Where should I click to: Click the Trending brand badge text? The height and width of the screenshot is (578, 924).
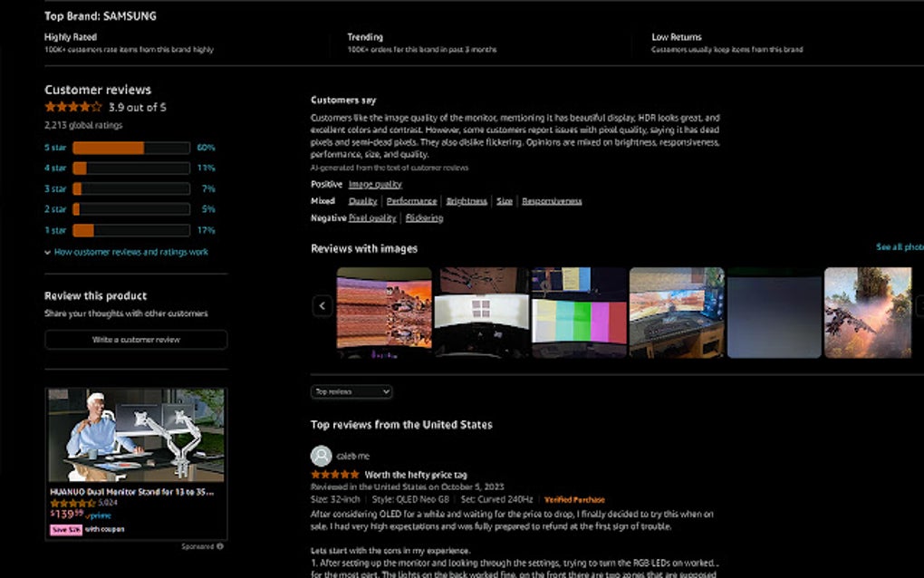[x=365, y=36]
